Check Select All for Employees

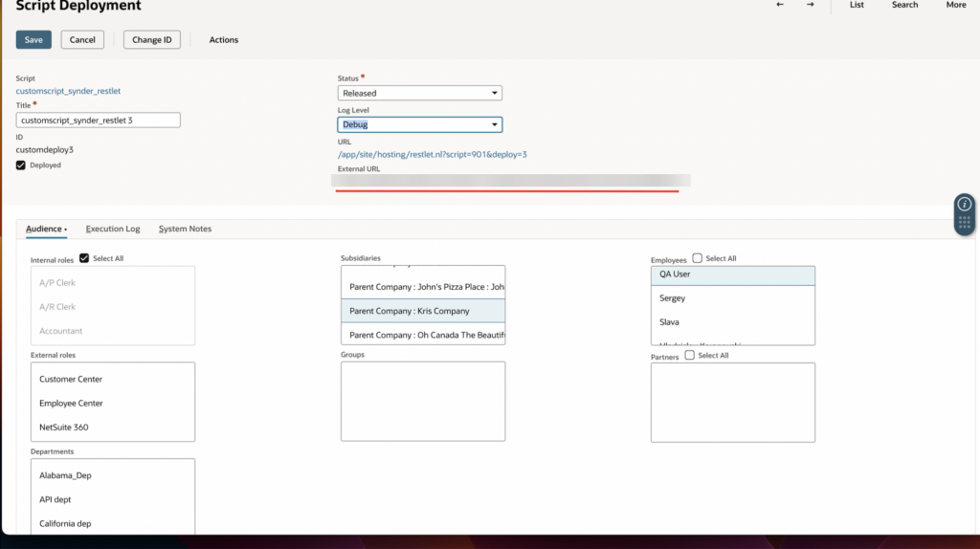[x=697, y=258]
